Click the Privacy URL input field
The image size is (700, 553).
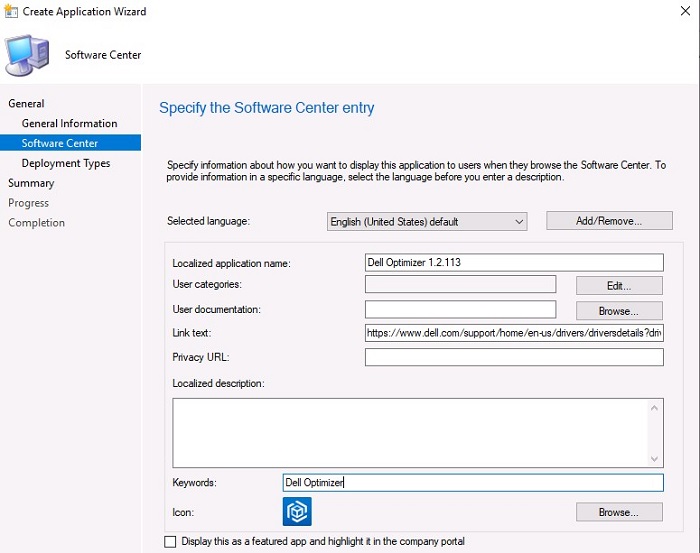[x=514, y=357]
